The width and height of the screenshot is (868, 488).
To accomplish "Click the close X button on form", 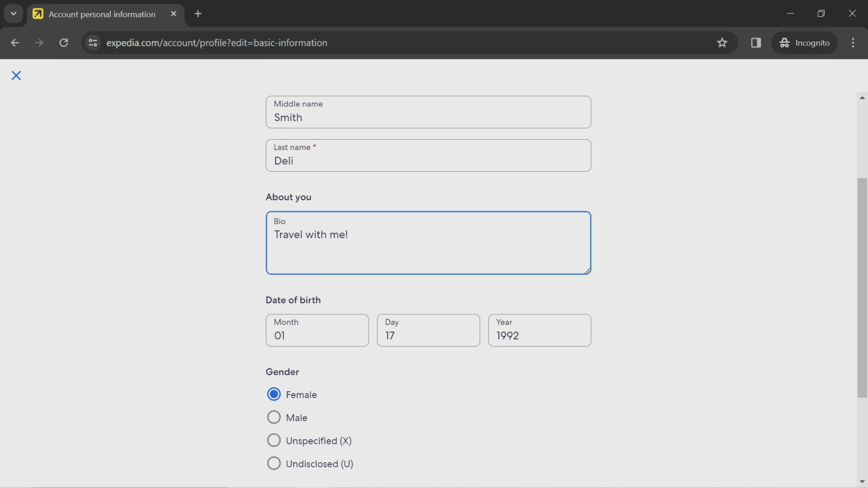I will (x=16, y=75).
